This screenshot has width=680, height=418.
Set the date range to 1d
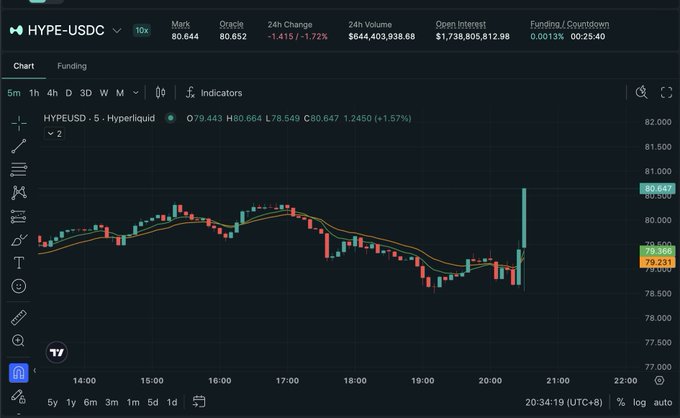click(x=172, y=402)
